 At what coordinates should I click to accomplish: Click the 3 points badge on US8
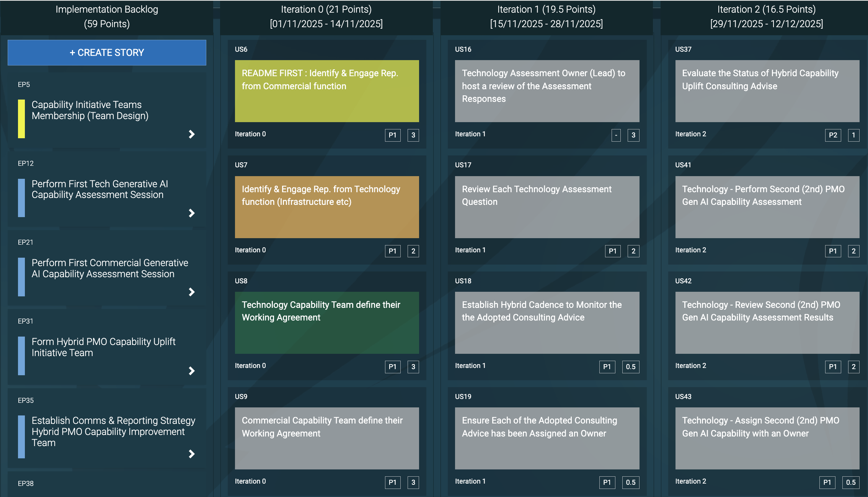point(413,367)
